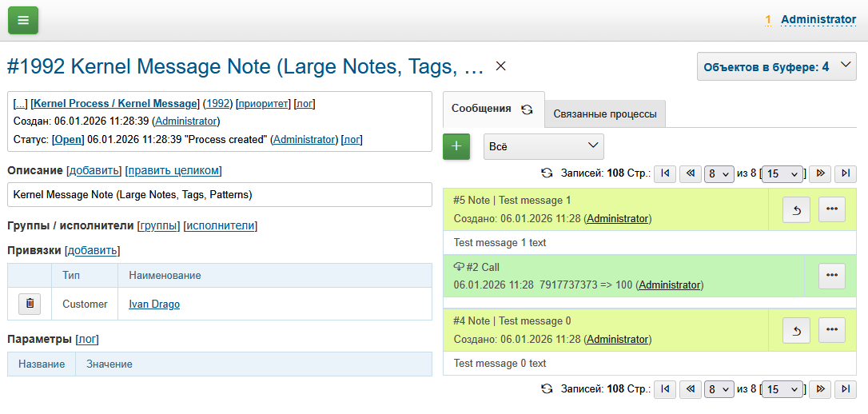Click the green plus add message button

[456, 146]
